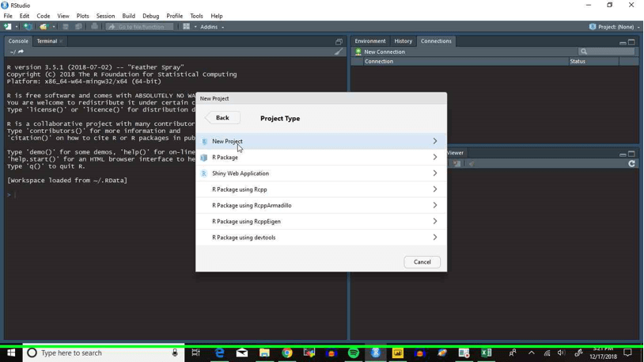Screen dimensions: 644x362
Task: Open the Help menu
Action: [x=217, y=16]
